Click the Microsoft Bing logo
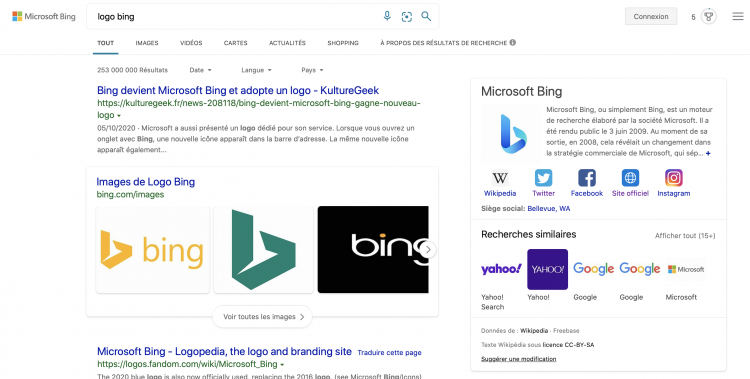 coord(44,16)
